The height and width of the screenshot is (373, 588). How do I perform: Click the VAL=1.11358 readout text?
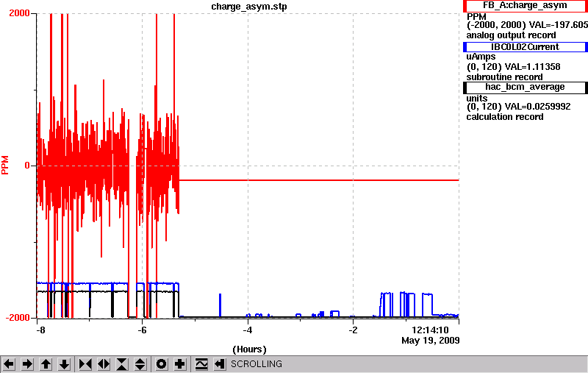coord(532,67)
